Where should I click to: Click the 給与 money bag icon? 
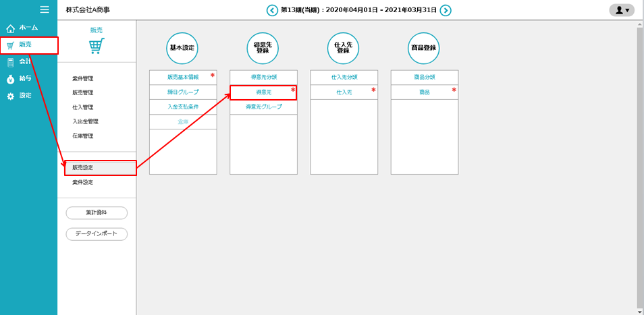(10, 79)
